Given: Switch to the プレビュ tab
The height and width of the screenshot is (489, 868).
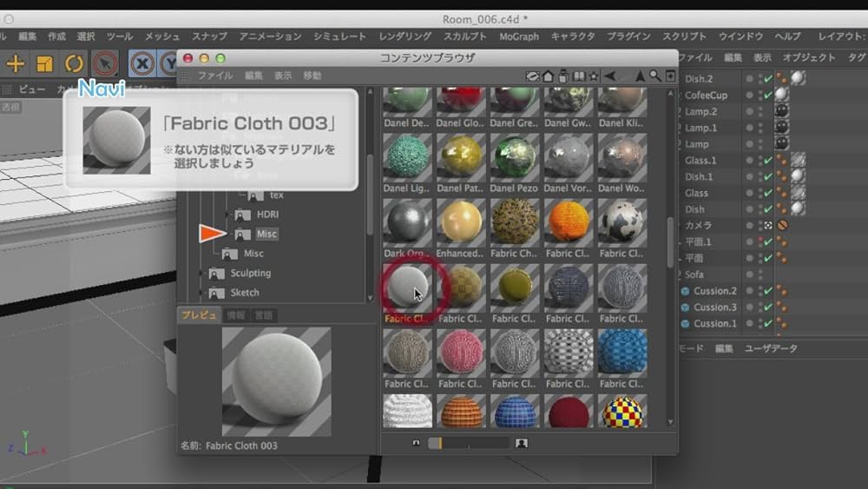Looking at the screenshot, I should point(200,315).
